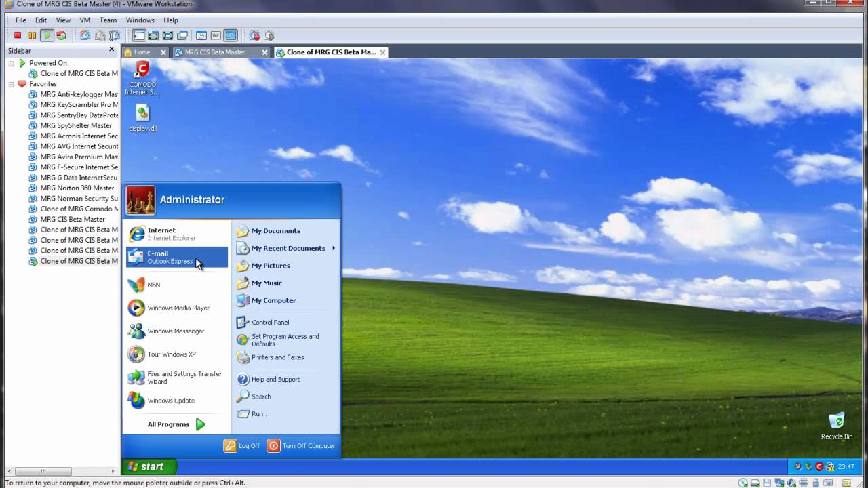
Task: Click the Quick Switch toolbar icon
Action: (153, 35)
